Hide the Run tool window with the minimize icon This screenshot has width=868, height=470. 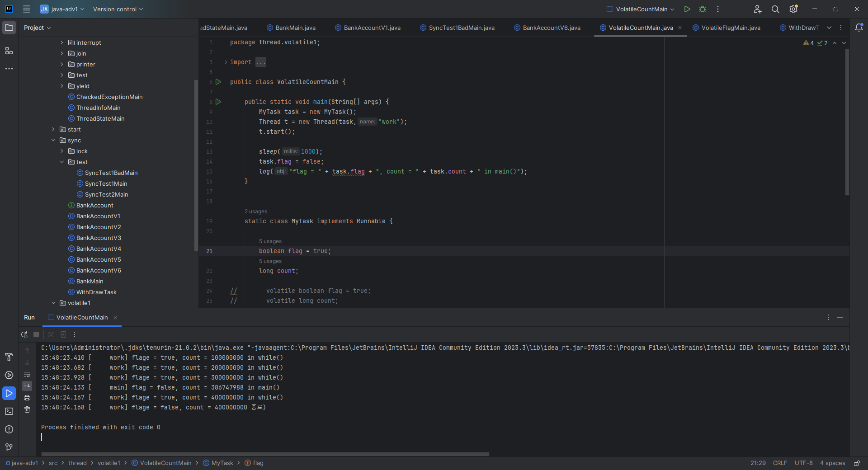pyautogui.click(x=840, y=317)
